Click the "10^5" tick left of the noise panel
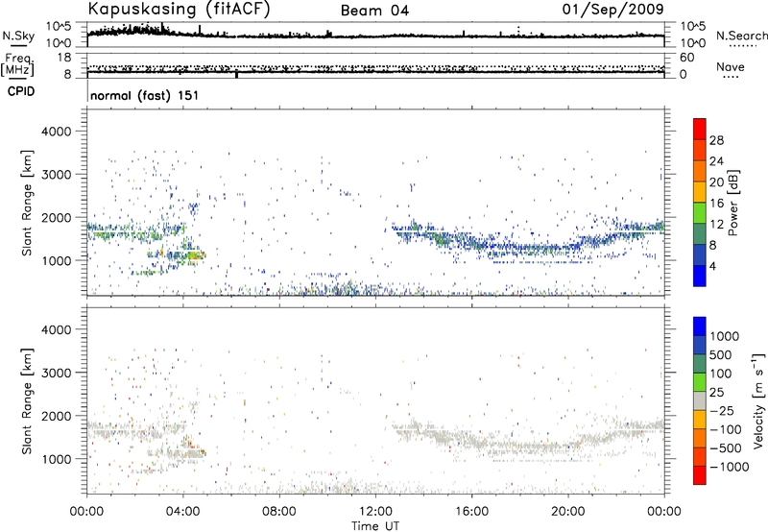This screenshot has height=532, width=768. pyautogui.click(x=59, y=27)
